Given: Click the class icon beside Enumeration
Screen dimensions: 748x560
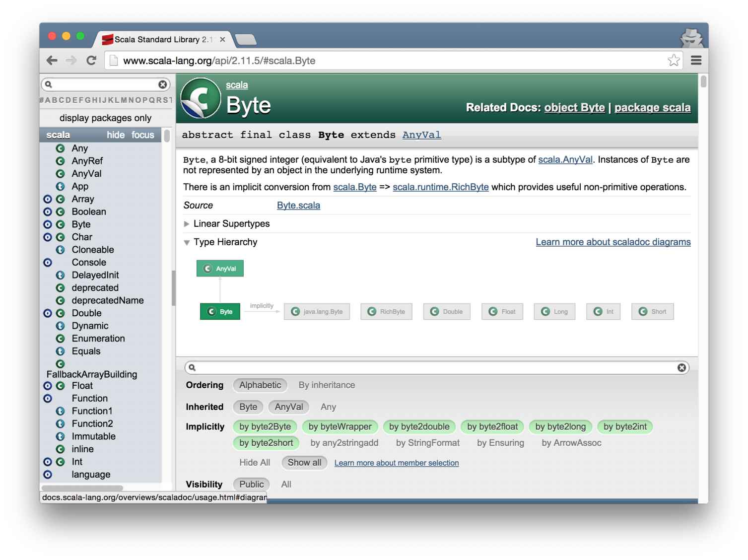Looking at the screenshot, I should (61, 339).
